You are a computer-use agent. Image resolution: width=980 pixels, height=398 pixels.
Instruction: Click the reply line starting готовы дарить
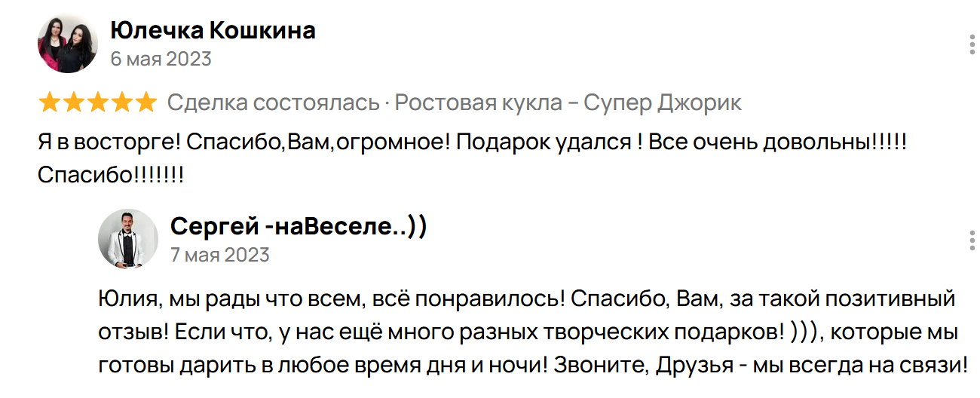coord(531,365)
